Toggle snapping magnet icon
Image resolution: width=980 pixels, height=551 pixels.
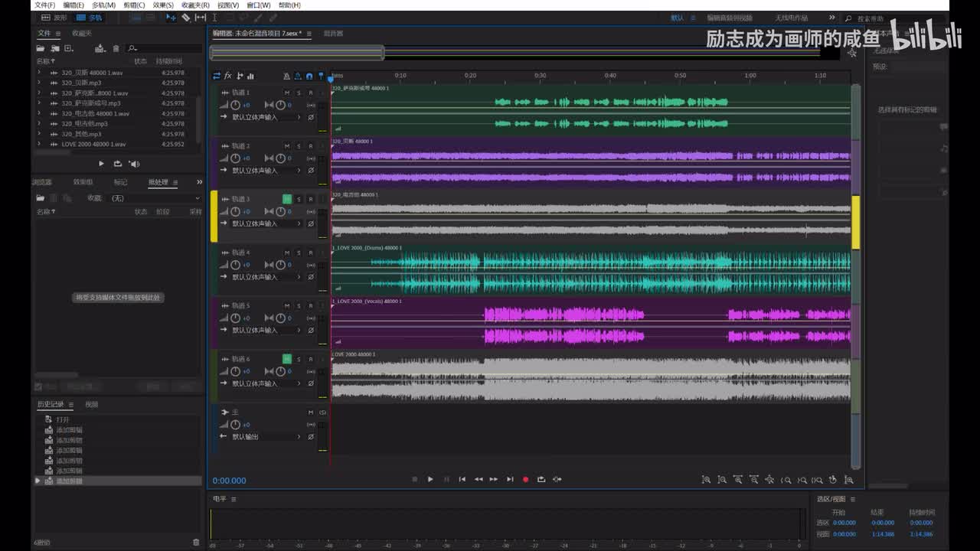tap(309, 76)
